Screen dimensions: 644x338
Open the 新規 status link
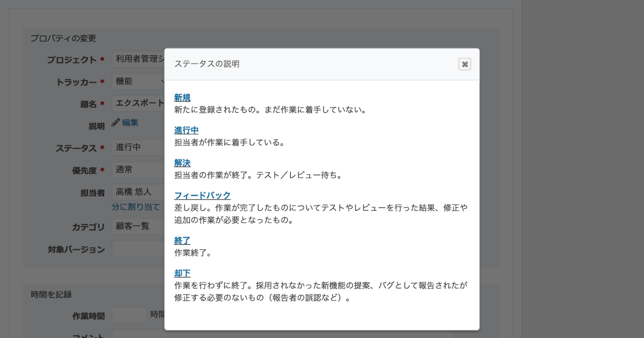[182, 98]
